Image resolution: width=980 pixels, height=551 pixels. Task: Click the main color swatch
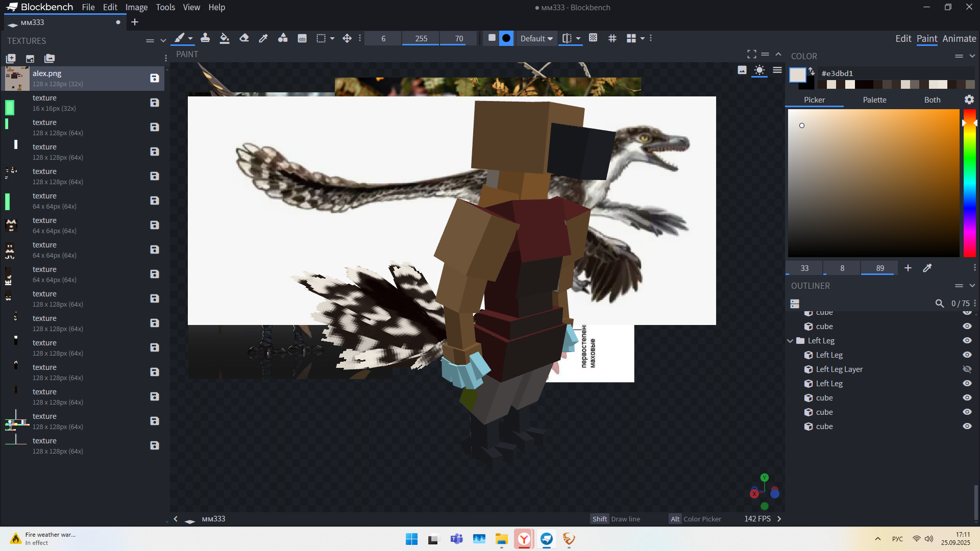(797, 76)
